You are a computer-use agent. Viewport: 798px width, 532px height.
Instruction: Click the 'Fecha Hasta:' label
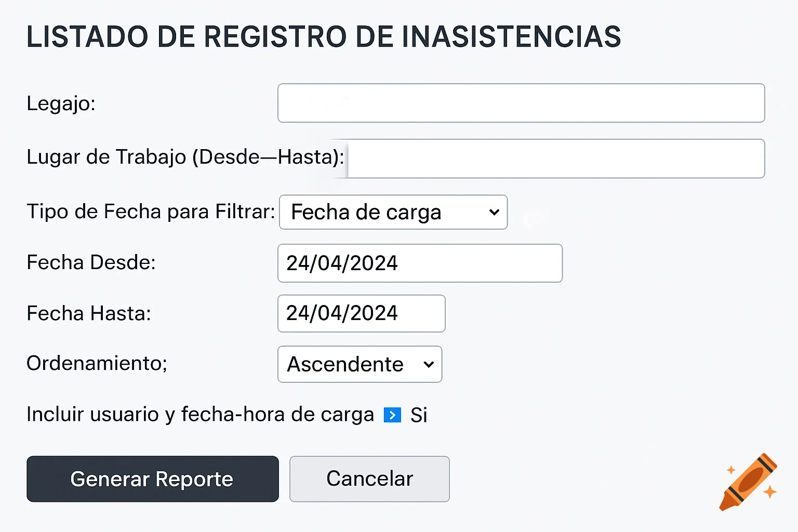coord(88,313)
